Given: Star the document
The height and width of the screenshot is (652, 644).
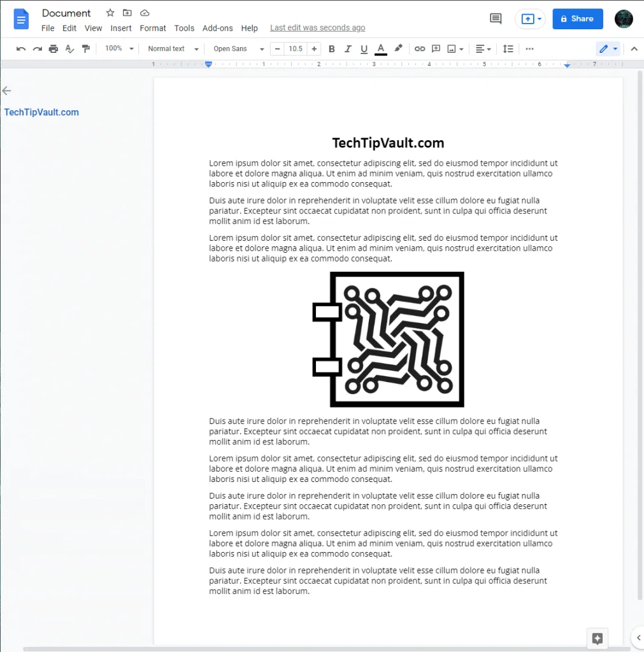Looking at the screenshot, I should tap(110, 13).
